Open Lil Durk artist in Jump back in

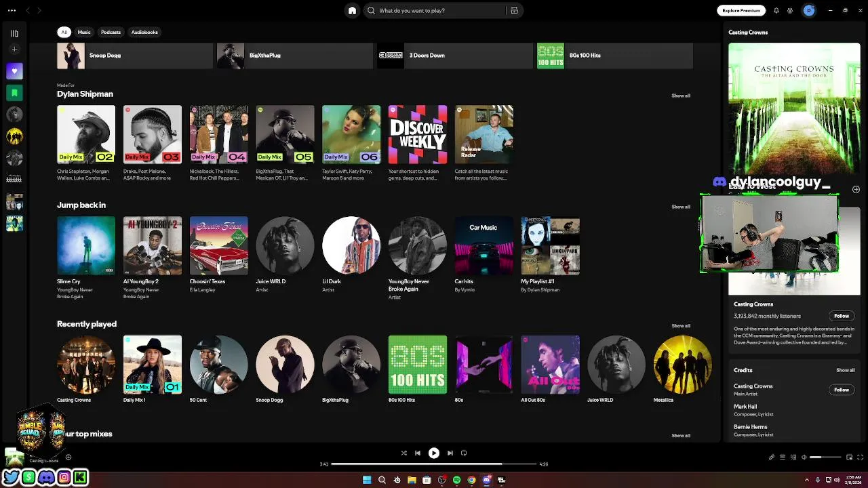351,245
